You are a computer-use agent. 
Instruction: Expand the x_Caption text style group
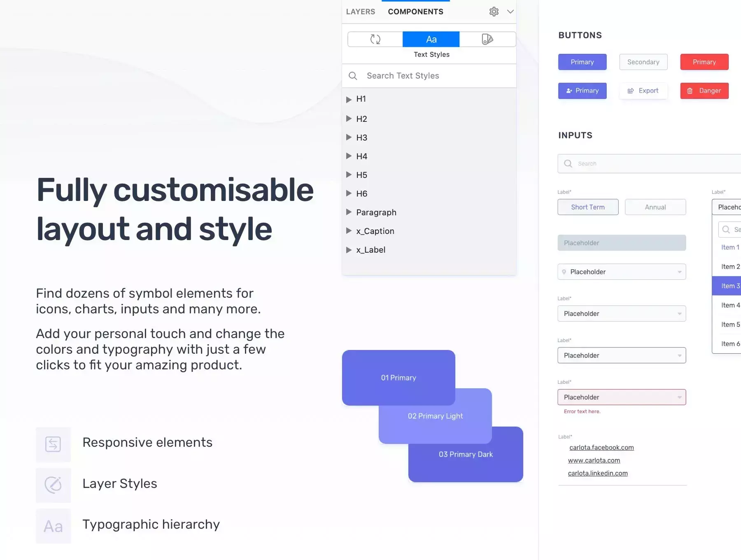click(349, 231)
